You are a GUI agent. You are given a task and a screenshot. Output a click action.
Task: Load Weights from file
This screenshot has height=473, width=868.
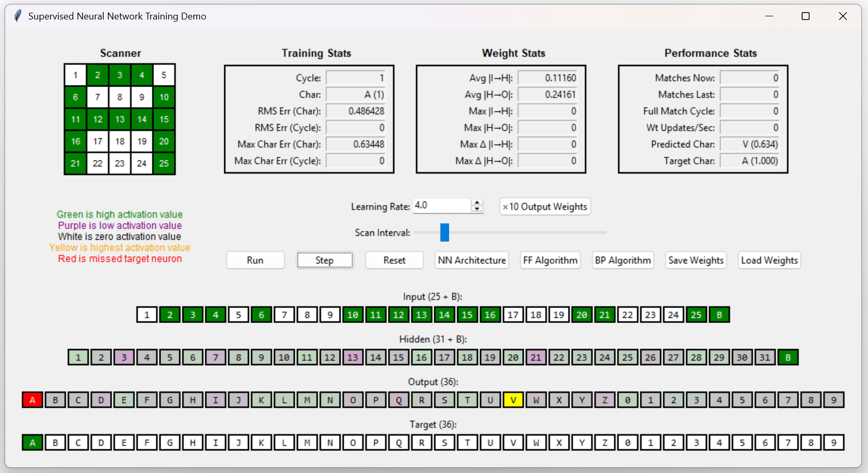[x=769, y=260]
